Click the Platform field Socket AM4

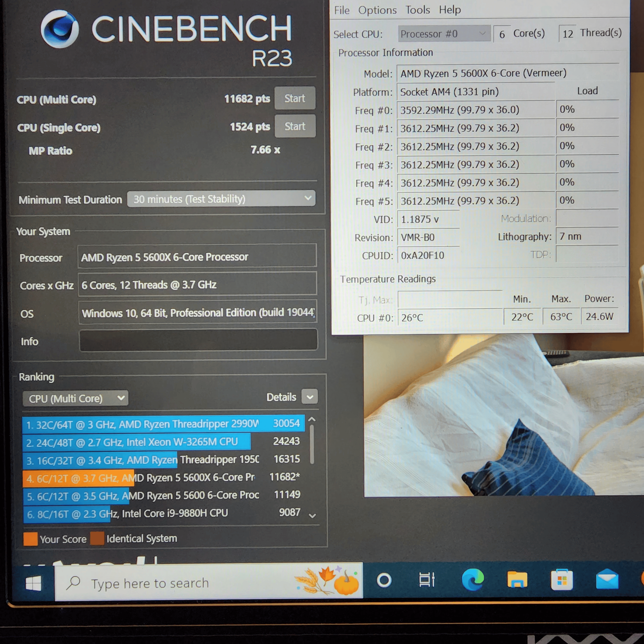click(476, 92)
